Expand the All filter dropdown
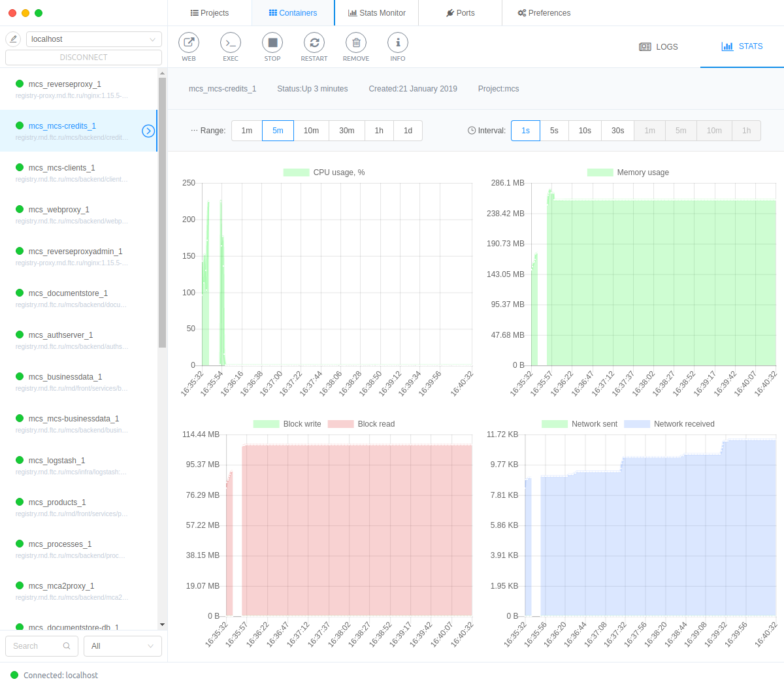The image size is (784, 688). 122,646
